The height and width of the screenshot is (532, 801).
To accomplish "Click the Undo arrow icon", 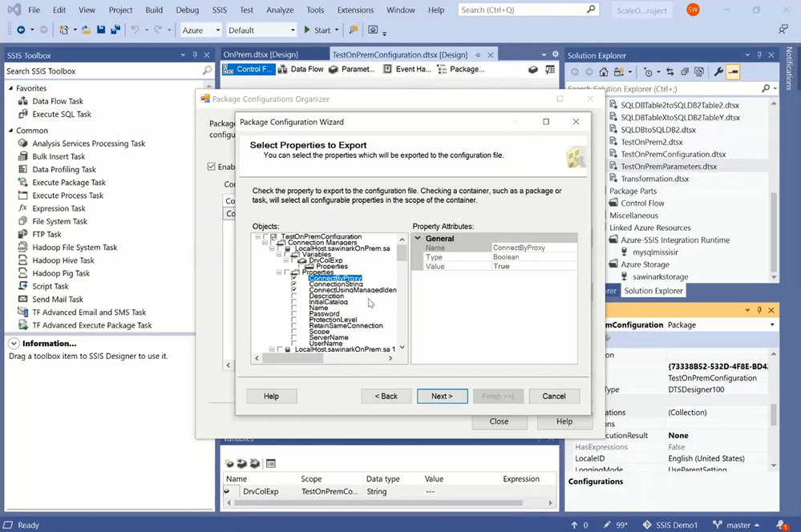I will click(x=135, y=30).
